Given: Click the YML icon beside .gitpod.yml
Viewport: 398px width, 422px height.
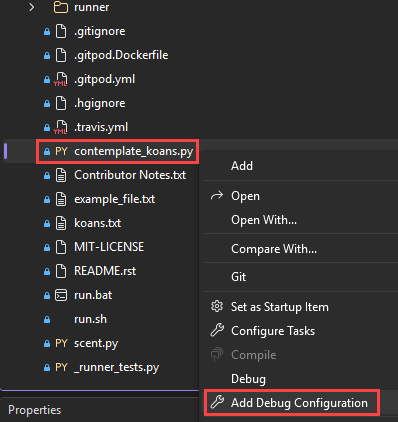Looking at the screenshot, I should (x=61, y=79).
